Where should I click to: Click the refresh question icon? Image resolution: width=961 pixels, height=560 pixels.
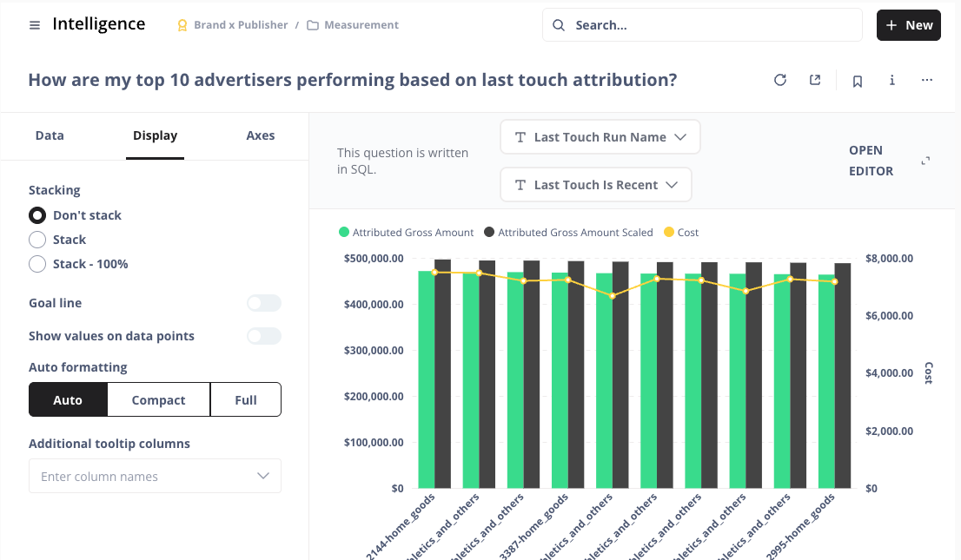click(780, 81)
